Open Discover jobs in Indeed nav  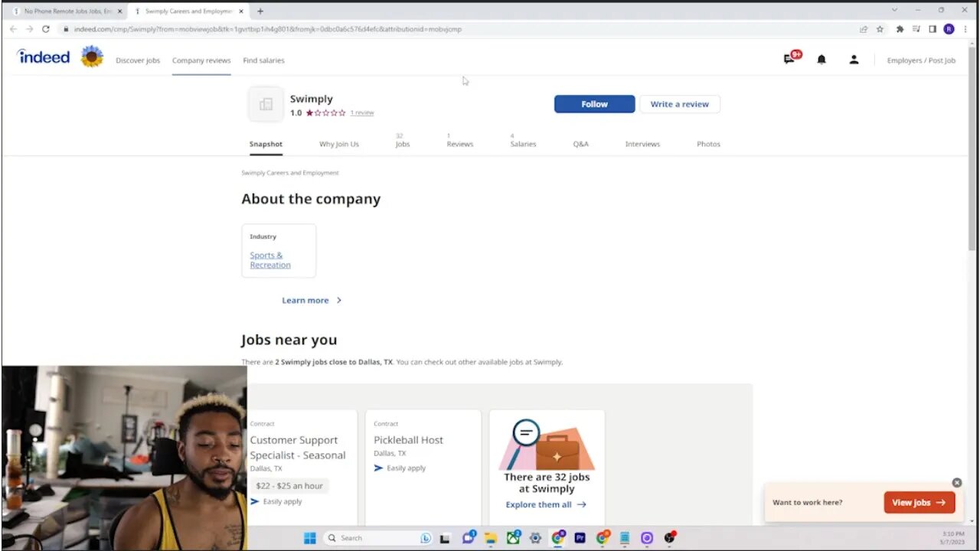pyautogui.click(x=138, y=60)
